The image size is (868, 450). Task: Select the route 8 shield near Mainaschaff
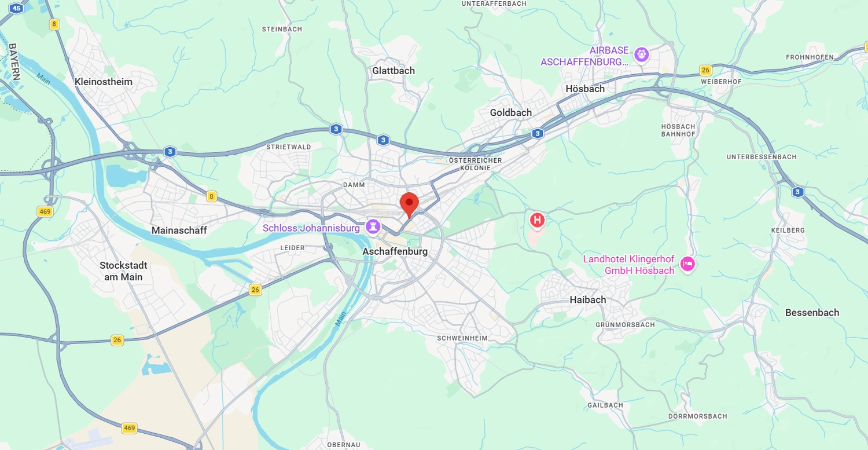[212, 196]
